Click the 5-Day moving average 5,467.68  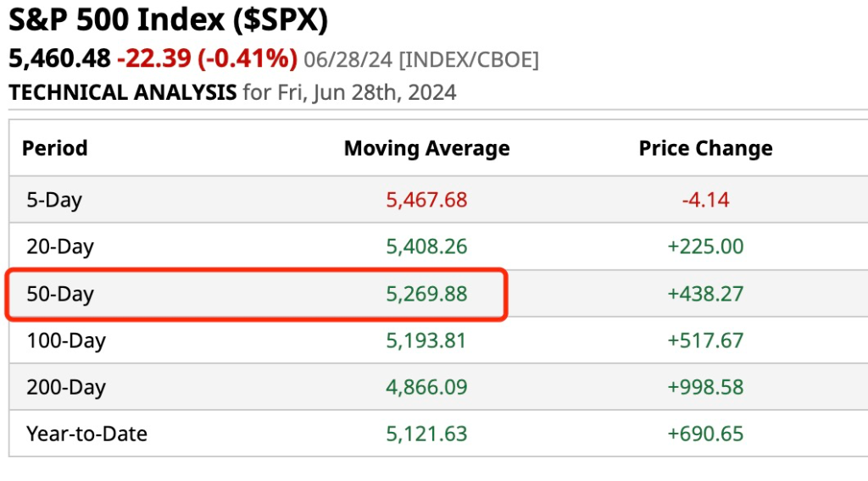pos(426,201)
